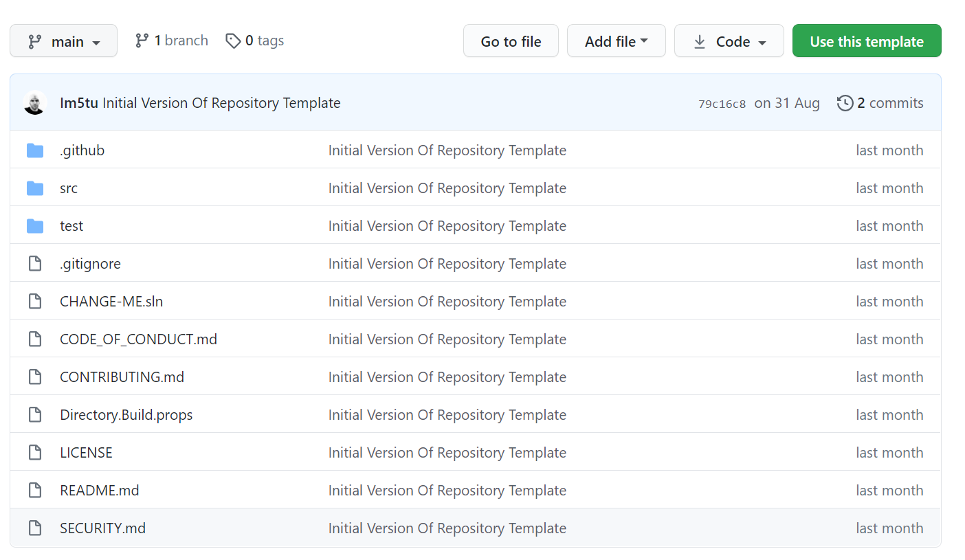Viewport: 965px width, 560px height.
Task: Expand the Add file dropdown
Action: [x=616, y=41]
